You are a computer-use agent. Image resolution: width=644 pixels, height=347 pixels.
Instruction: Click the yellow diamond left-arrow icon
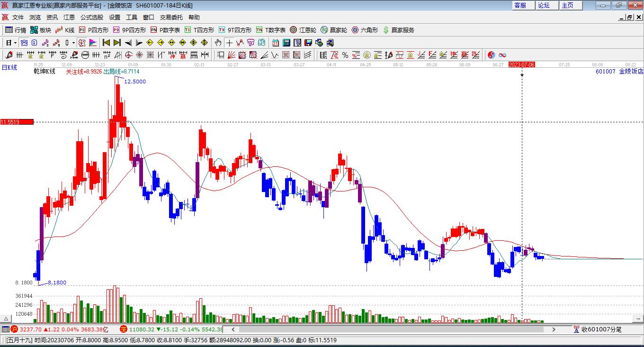pyautogui.click(x=150, y=43)
